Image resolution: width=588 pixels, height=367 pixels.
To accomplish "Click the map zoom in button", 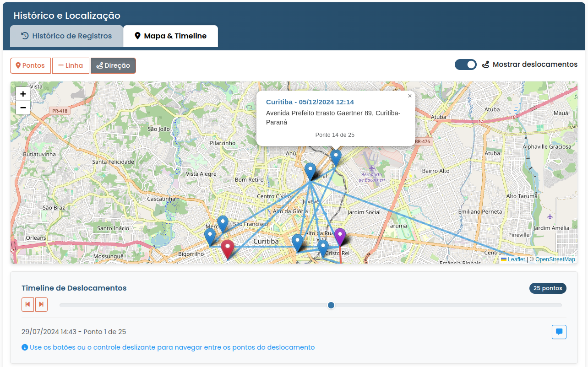I will pyautogui.click(x=23, y=94).
